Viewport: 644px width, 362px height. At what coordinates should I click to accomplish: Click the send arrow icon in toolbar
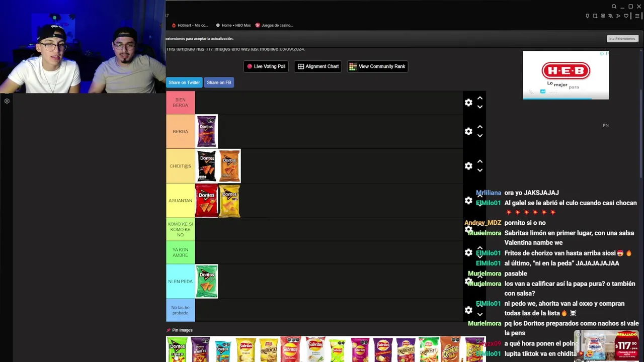point(618,16)
